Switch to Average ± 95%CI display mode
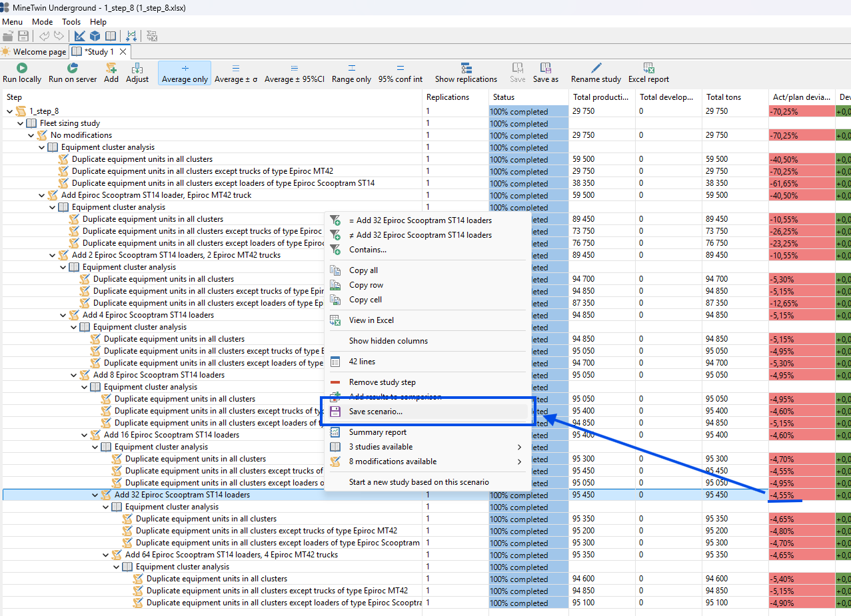This screenshot has height=616, width=851. [x=294, y=73]
